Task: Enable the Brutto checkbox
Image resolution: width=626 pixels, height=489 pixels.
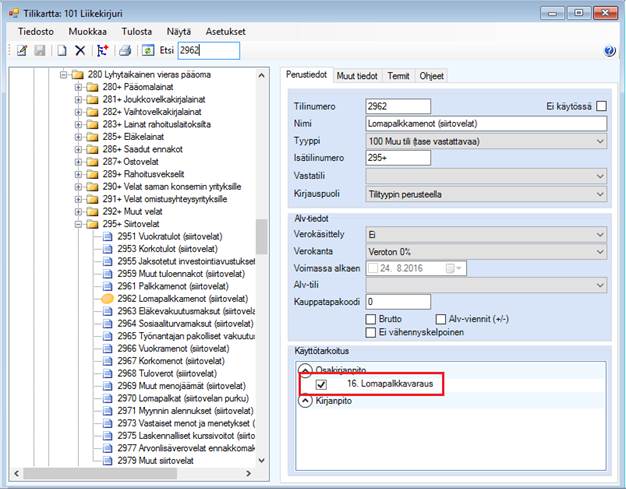Action: (x=371, y=319)
